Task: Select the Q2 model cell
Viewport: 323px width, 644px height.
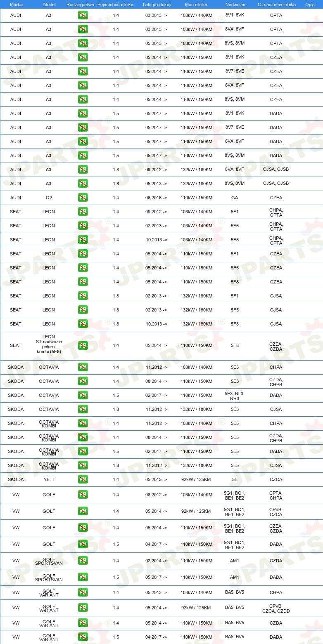Action: tap(48, 198)
